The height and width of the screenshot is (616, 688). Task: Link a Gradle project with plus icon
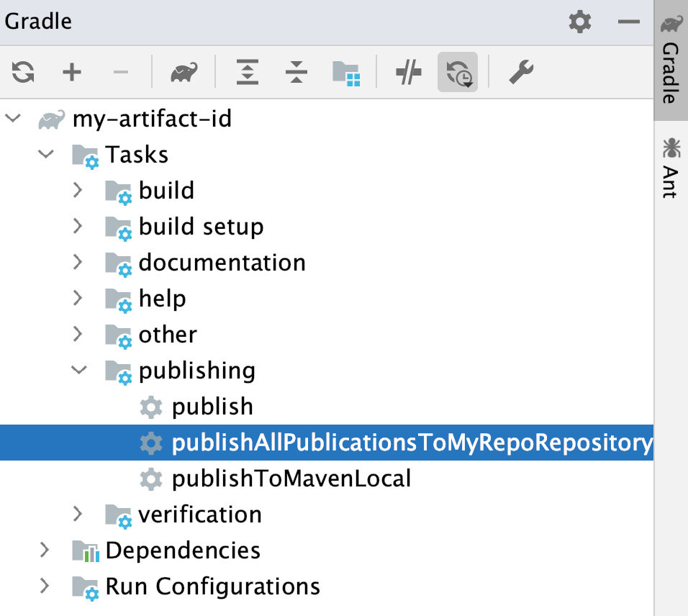(x=72, y=72)
